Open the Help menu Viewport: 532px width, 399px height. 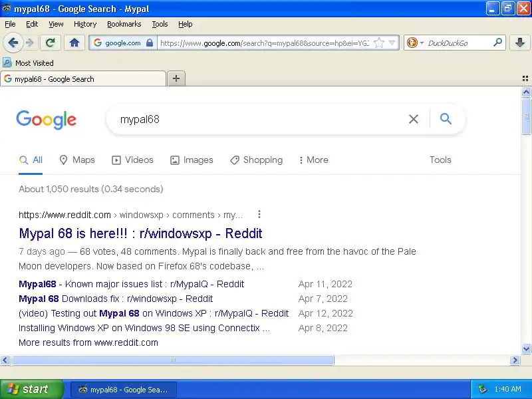[x=186, y=24]
